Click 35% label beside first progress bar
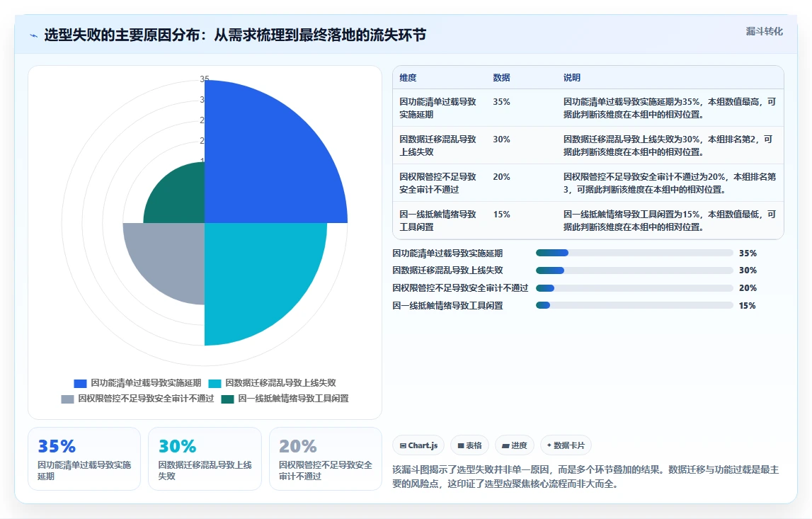 748,253
